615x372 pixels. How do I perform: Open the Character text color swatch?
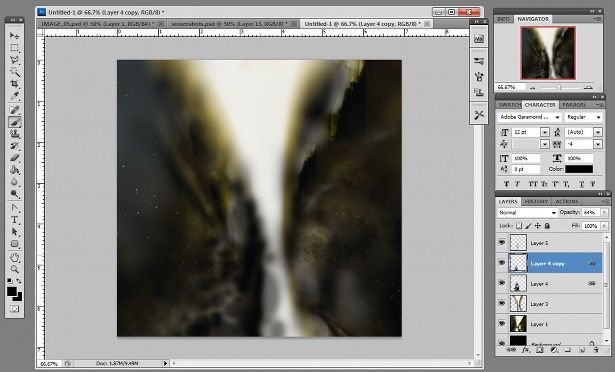click(x=579, y=169)
